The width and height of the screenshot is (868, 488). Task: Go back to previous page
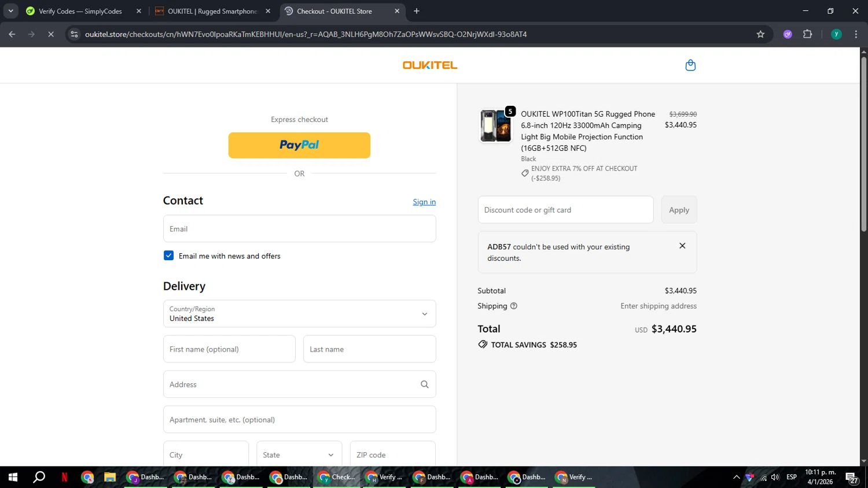(x=12, y=34)
